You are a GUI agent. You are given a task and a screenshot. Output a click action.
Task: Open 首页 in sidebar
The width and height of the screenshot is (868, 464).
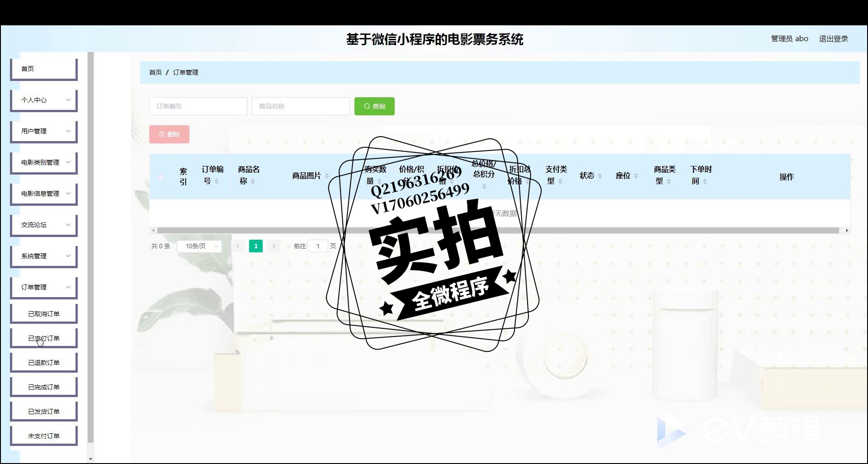tap(44, 69)
